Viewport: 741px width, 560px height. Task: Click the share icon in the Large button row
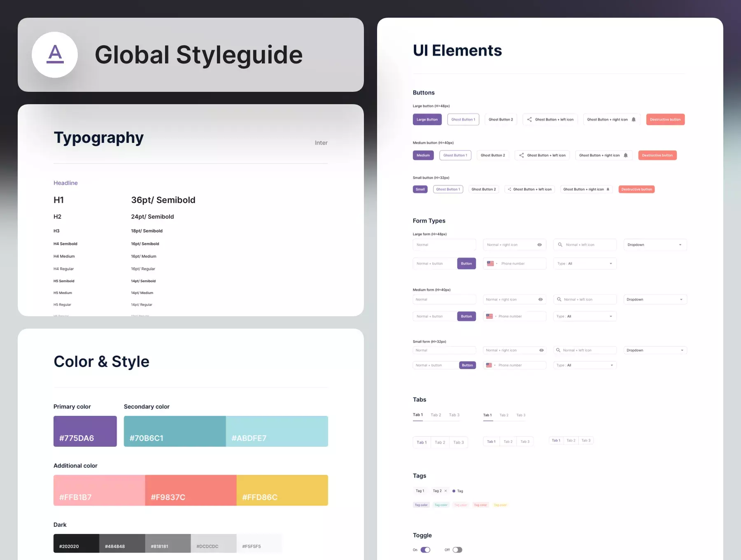(529, 119)
